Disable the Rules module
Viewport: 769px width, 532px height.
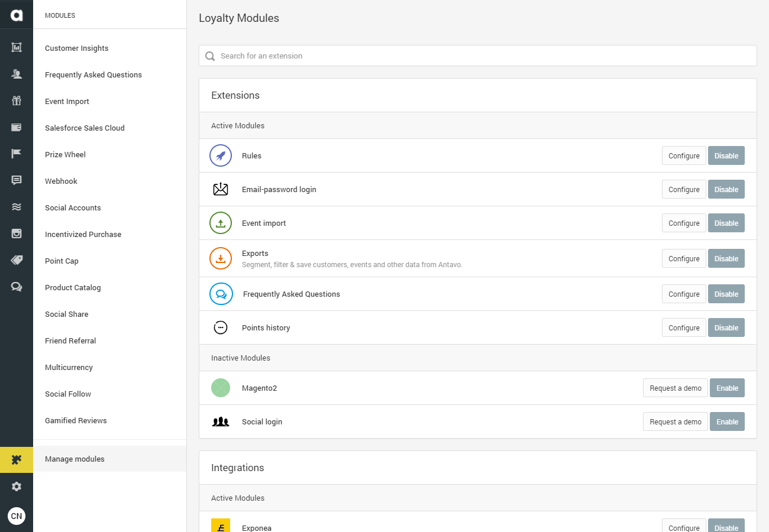(x=726, y=155)
